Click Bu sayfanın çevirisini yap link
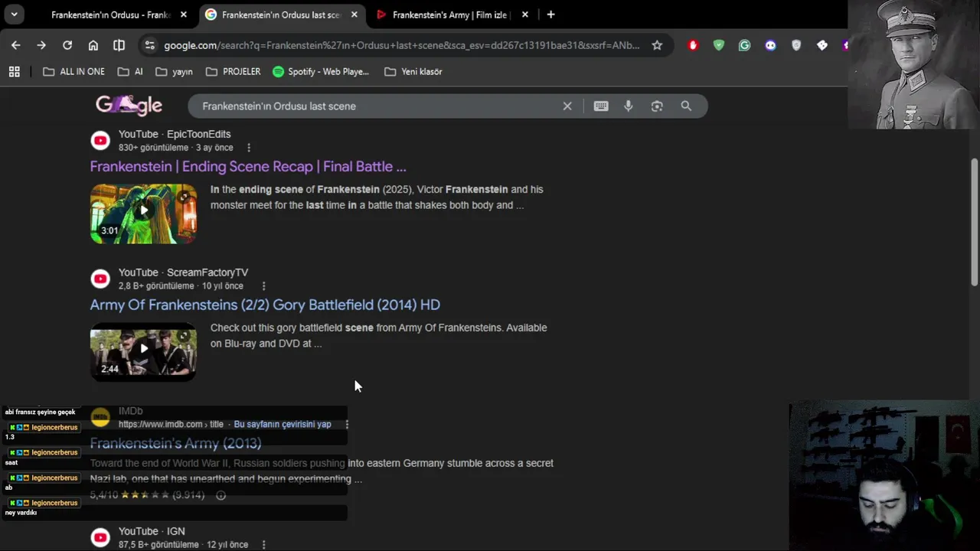The width and height of the screenshot is (980, 551). tap(283, 424)
